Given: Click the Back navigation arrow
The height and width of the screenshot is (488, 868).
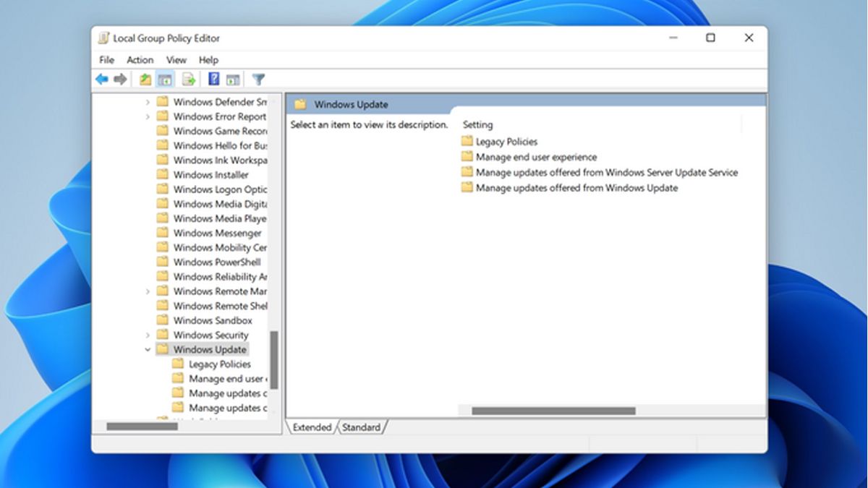Looking at the screenshot, I should pyautogui.click(x=101, y=79).
